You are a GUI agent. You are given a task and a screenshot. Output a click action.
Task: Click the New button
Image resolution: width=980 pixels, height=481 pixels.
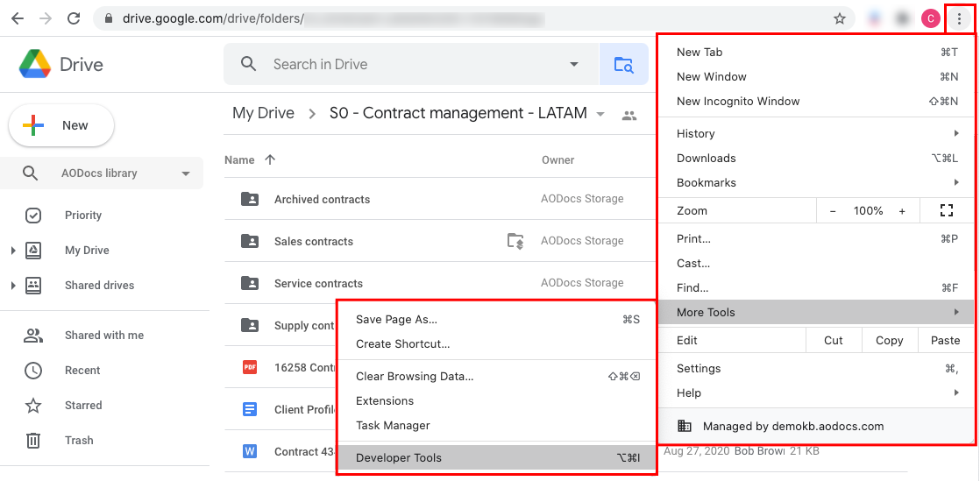[x=61, y=125]
